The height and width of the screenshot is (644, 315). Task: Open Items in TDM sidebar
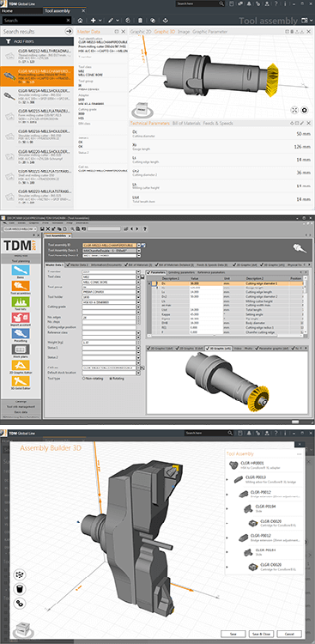pos(21,271)
